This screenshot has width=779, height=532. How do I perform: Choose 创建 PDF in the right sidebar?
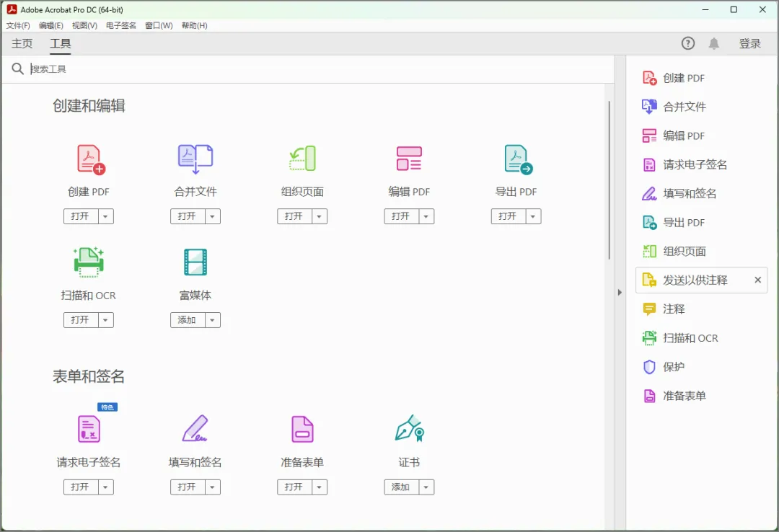click(x=701, y=78)
